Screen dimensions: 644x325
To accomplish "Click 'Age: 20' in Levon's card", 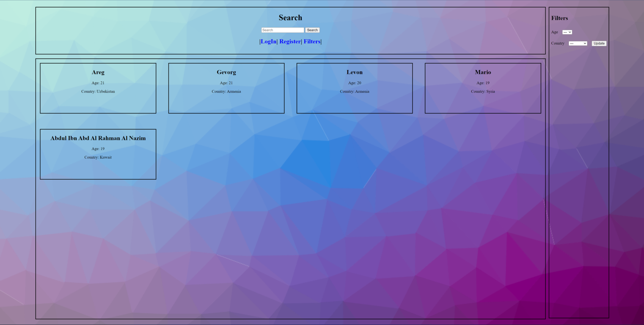I will [x=355, y=83].
